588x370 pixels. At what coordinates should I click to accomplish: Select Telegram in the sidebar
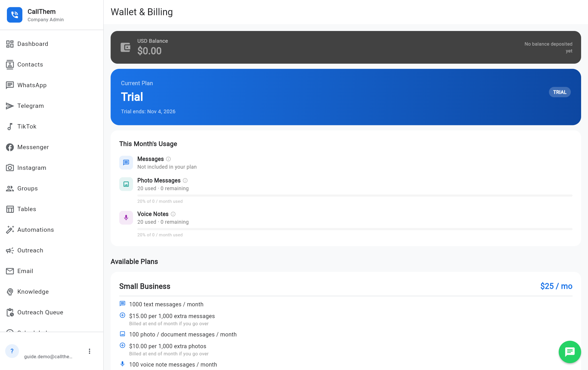pyautogui.click(x=52, y=106)
